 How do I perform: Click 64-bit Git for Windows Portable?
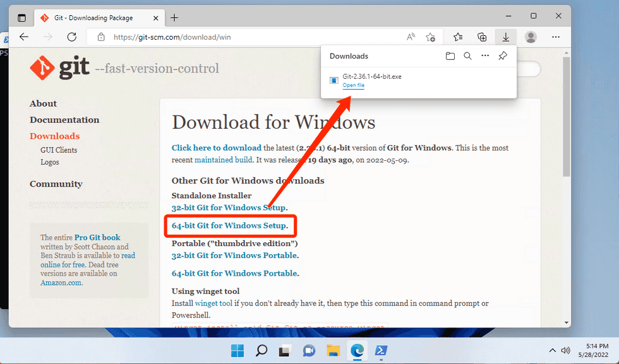tap(234, 273)
